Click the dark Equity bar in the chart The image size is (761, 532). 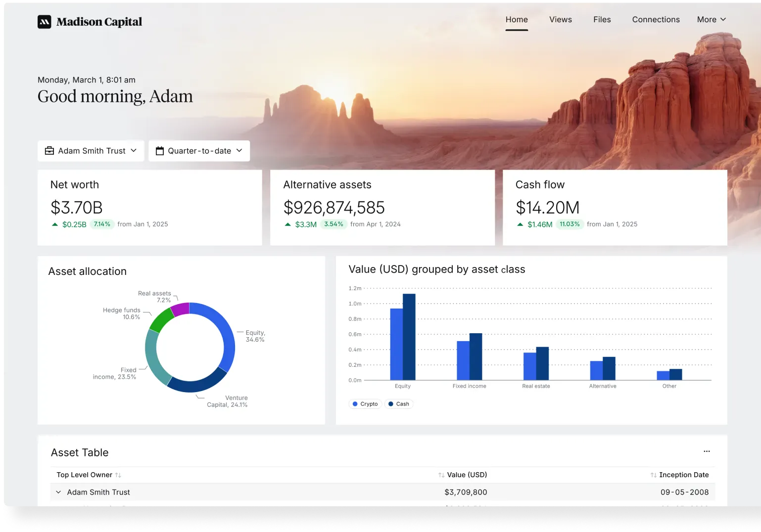coord(409,337)
